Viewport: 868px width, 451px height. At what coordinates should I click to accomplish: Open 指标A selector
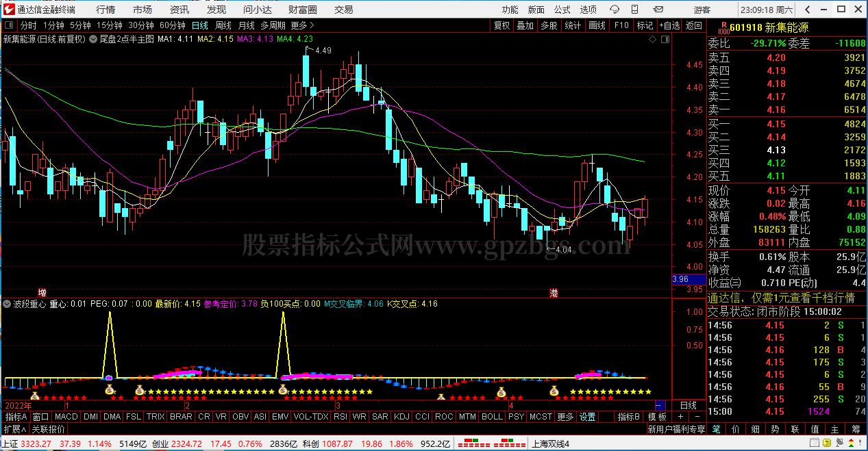(16, 417)
